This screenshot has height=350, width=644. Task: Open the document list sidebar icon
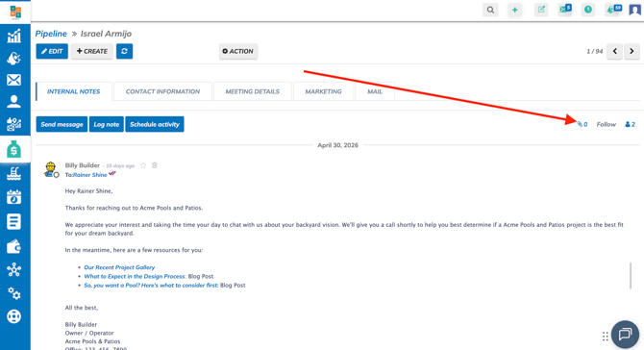14,222
